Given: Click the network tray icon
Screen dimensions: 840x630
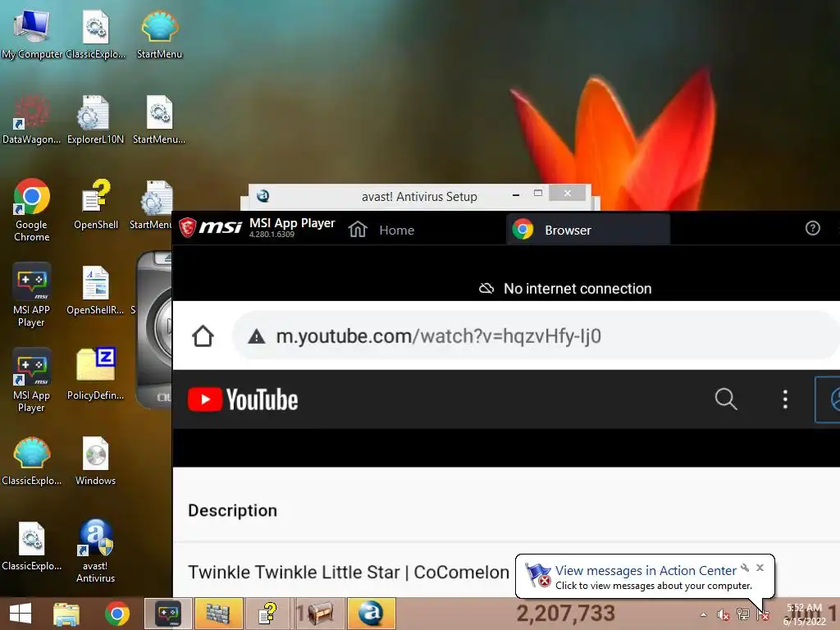Looking at the screenshot, I should click(743, 615).
